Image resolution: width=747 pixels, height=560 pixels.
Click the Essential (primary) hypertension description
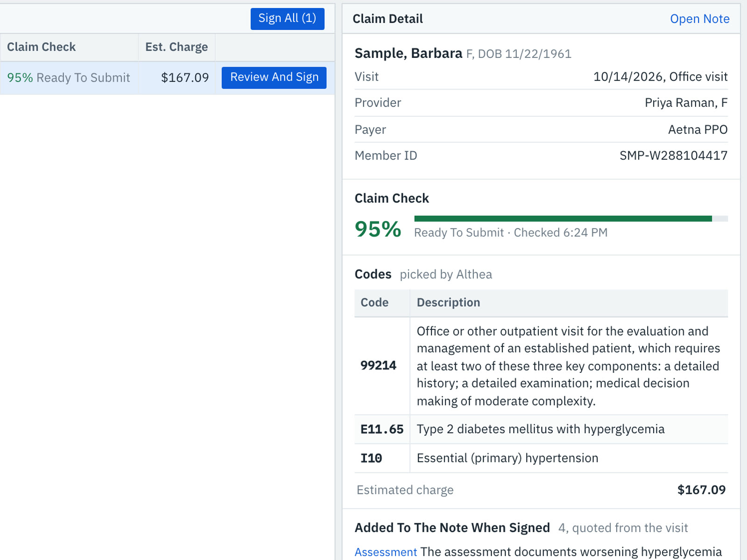507,458
